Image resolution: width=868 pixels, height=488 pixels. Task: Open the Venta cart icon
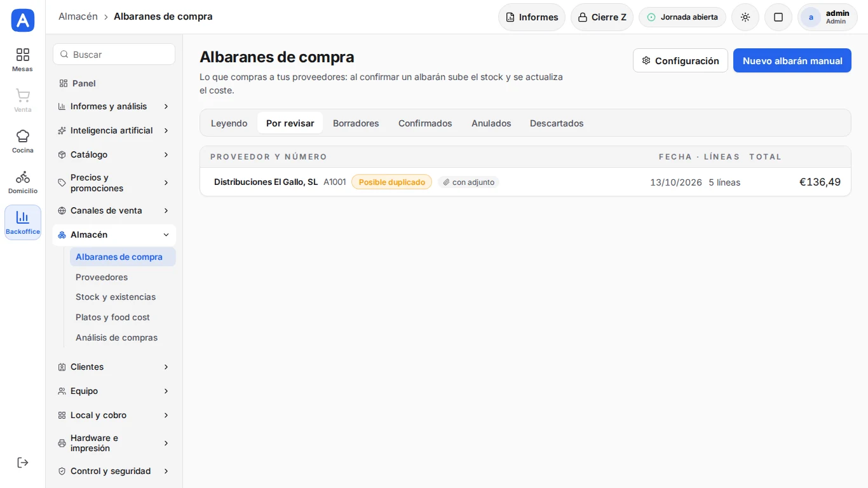23,100
